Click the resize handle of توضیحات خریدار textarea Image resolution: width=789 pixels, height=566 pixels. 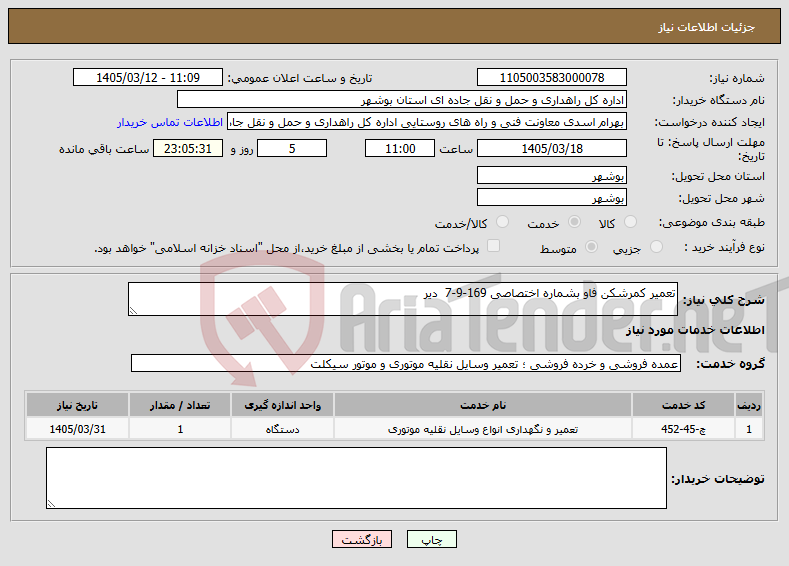[51, 504]
